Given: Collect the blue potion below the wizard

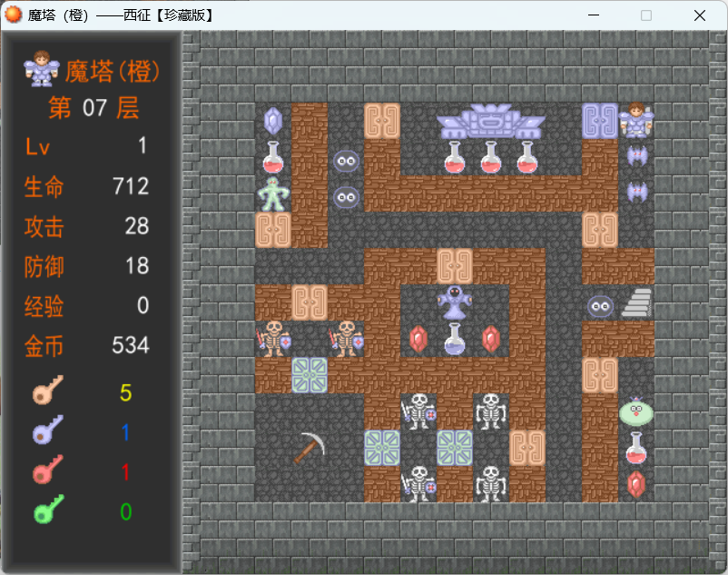Looking at the screenshot, I should (455, 339).
